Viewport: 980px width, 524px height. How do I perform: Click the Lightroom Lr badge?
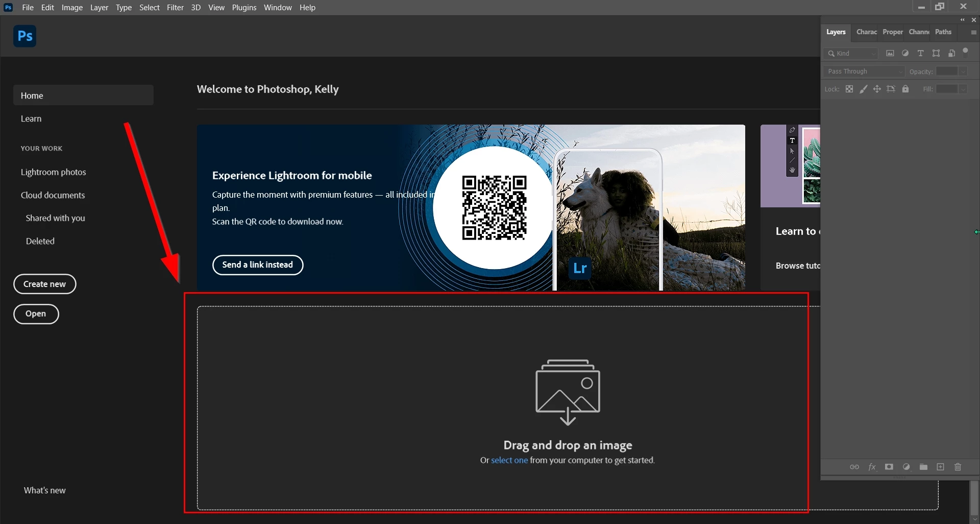pos(580,268)
